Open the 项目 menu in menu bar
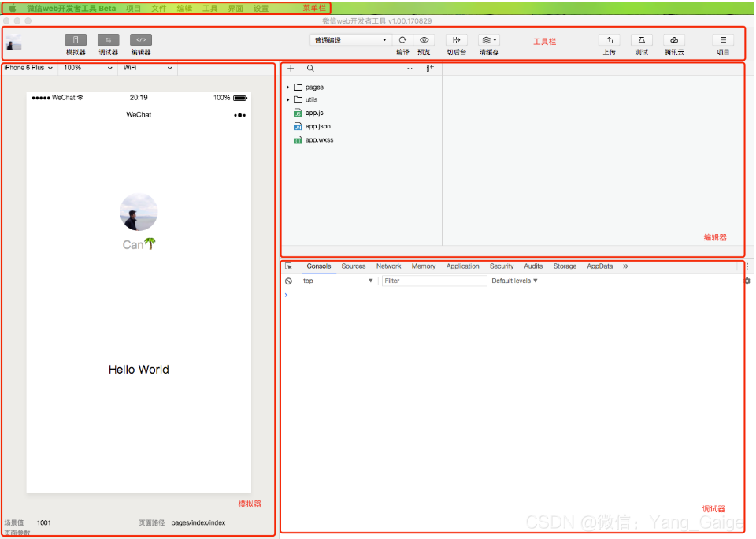This screenshot has width=756, height=539. point(134,8)
